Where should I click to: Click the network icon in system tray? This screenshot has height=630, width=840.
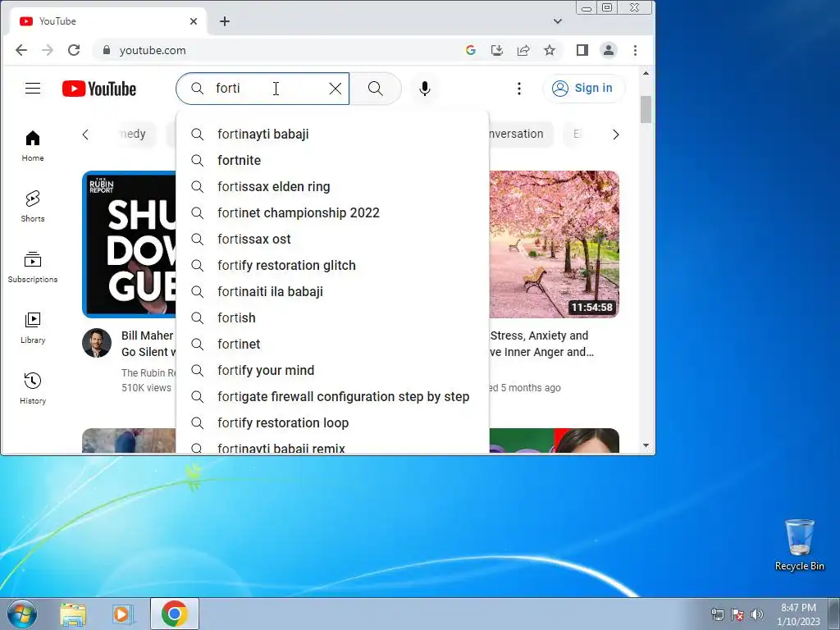[x=717, y=614]
